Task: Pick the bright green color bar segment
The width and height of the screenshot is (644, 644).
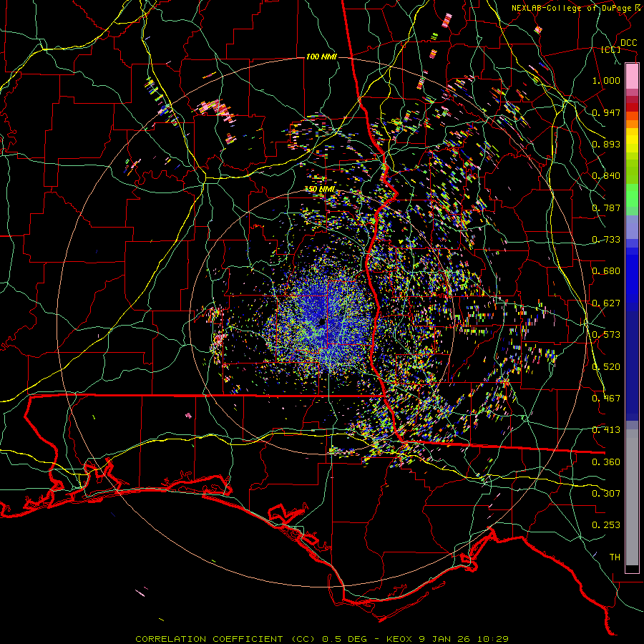Action: pyautogui.click(x=632, y=195)
